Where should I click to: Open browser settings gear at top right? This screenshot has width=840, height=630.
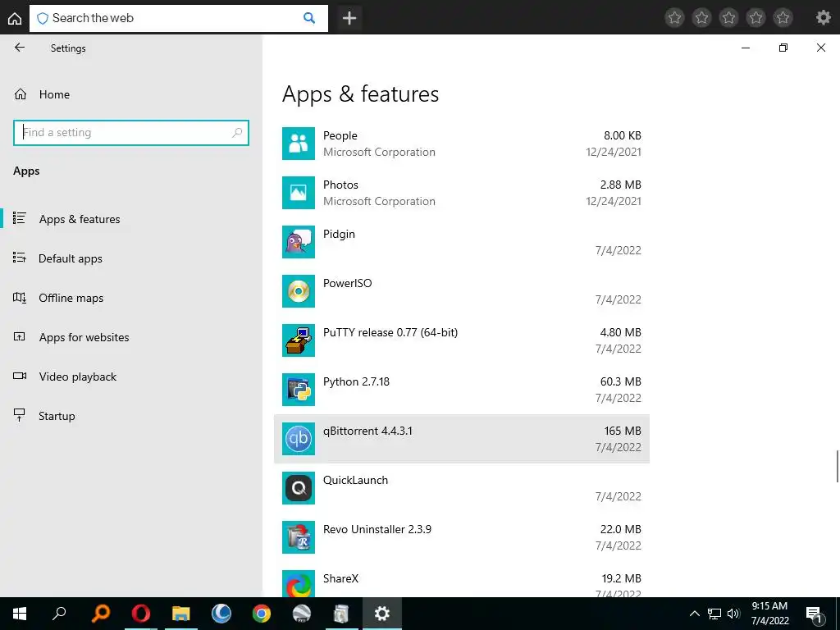(x=824, y=18)
